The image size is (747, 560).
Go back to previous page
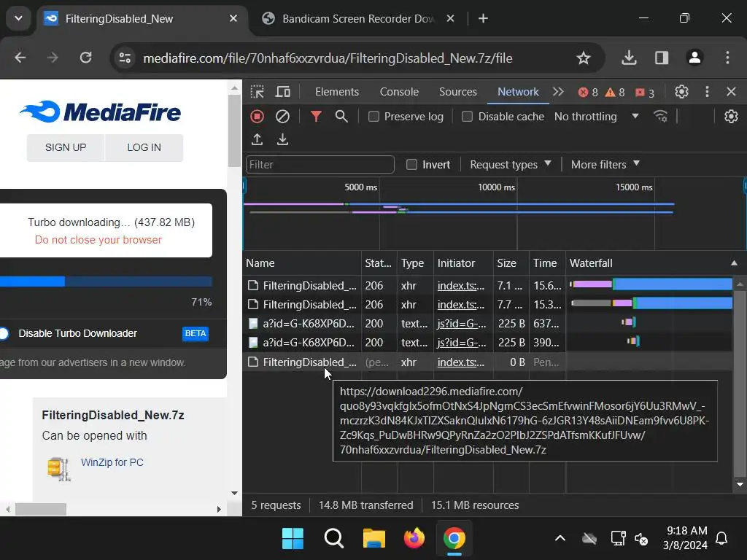pos(20,58)
